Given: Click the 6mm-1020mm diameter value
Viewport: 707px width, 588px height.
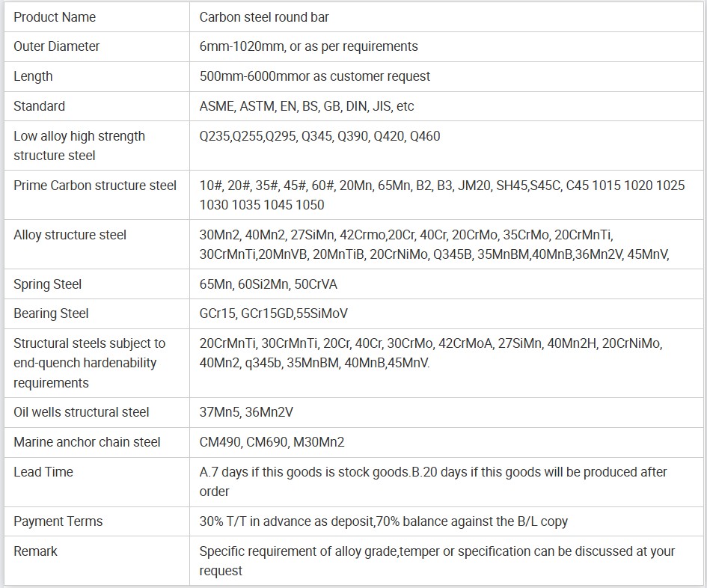Looking at the screenshot, I should tap(308, 46).
